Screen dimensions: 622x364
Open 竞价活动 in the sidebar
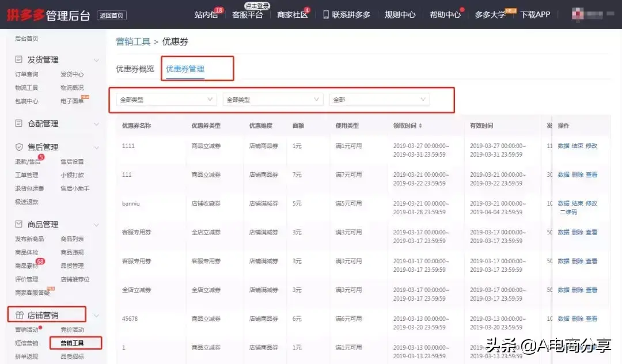click(x=72, y=330)
